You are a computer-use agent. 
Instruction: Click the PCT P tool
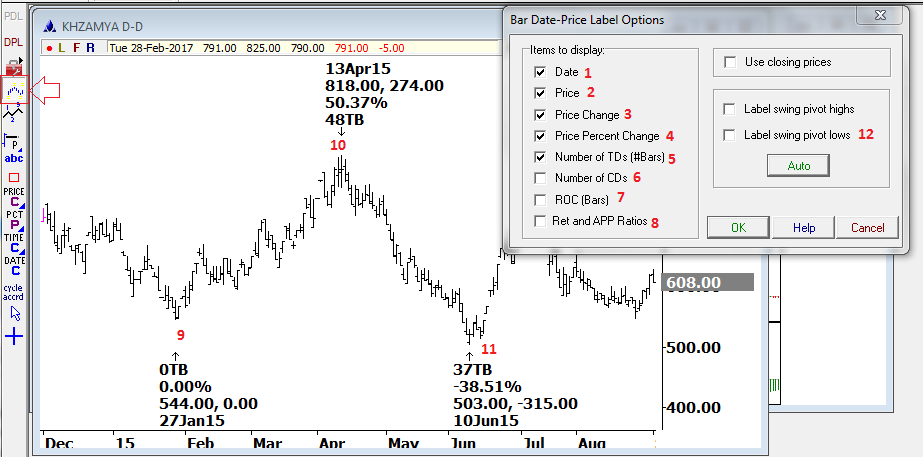click(14, 220)
